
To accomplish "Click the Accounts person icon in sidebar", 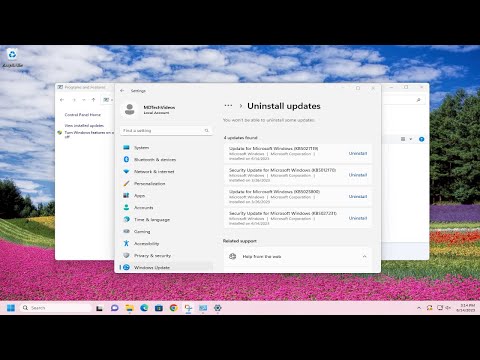I will 126,208.
